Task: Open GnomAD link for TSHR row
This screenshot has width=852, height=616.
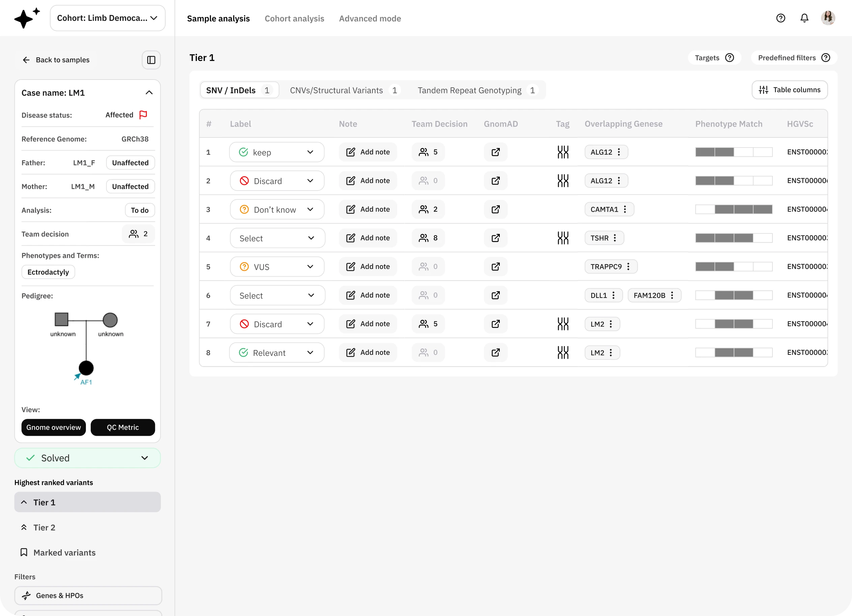Action: click(495, 238)
